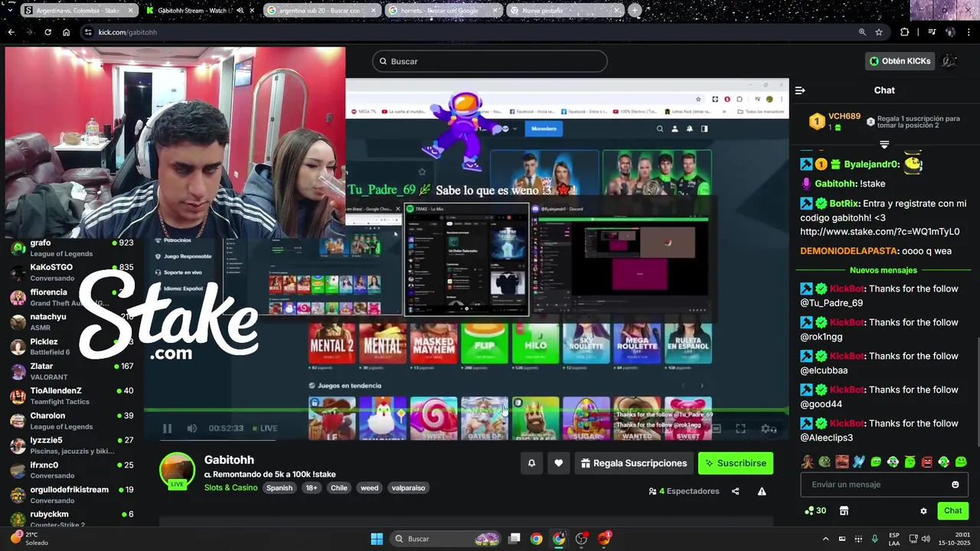Open stream player settings gear
This screenshot has width=980, height=551.
766,429
